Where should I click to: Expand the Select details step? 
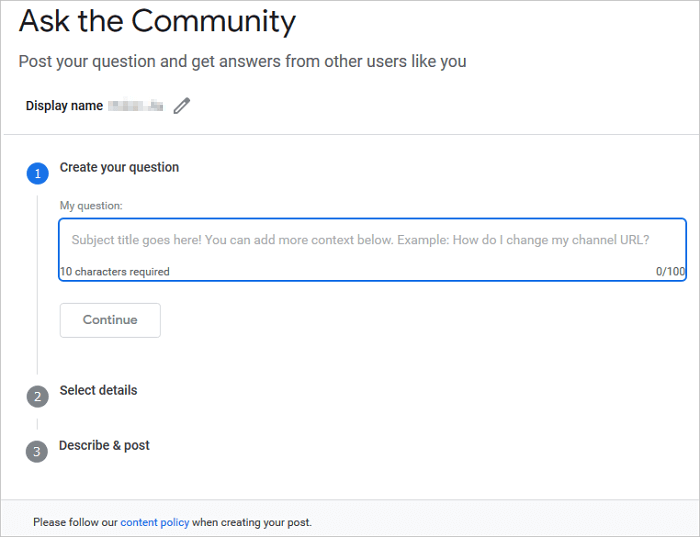coord(98,390)
